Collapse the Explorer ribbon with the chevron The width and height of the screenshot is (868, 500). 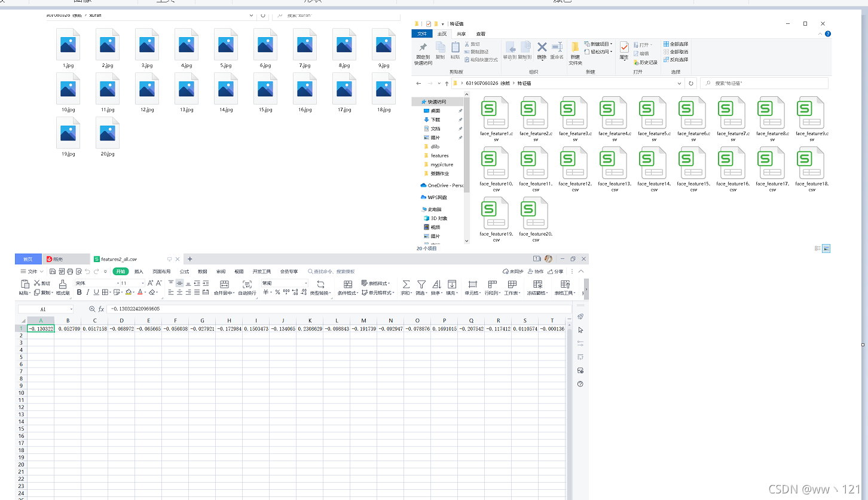820,34
